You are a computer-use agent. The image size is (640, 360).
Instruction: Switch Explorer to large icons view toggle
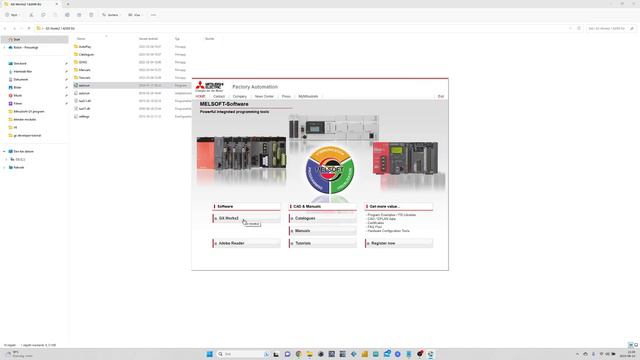[x=636, y=345]
